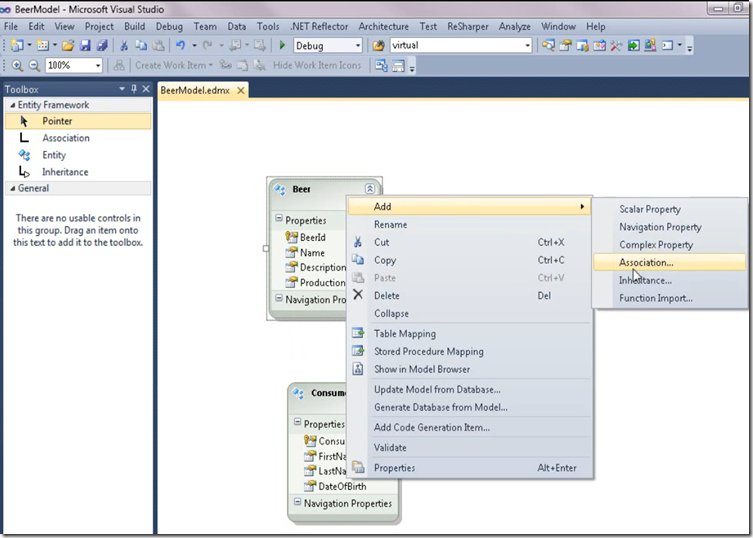This screenshot has height=538, width=753.
Task: Select the BeerId property in Beer entity
Action: pos(312,237)
